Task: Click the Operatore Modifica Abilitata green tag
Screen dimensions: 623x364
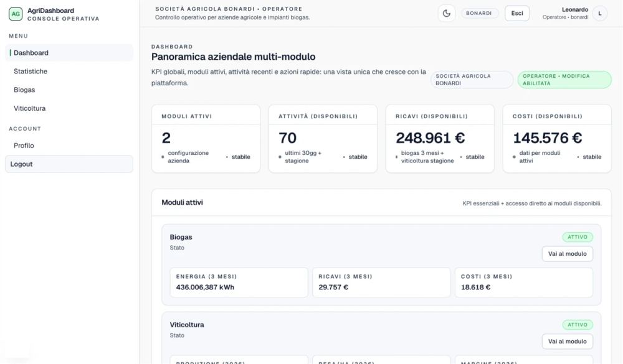Action: pyautogui.click(x=564, y=80)
